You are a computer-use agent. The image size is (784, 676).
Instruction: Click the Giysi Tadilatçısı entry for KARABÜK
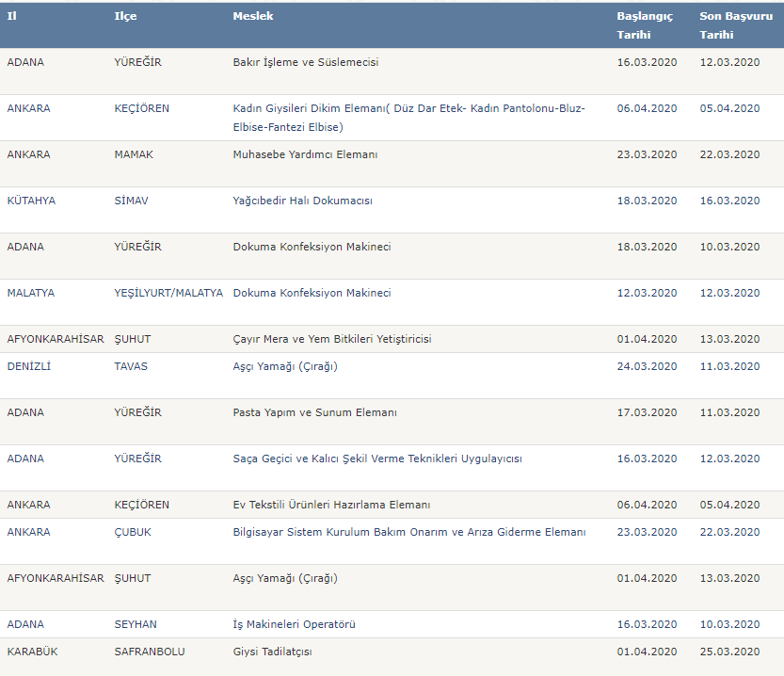(273, 652)
